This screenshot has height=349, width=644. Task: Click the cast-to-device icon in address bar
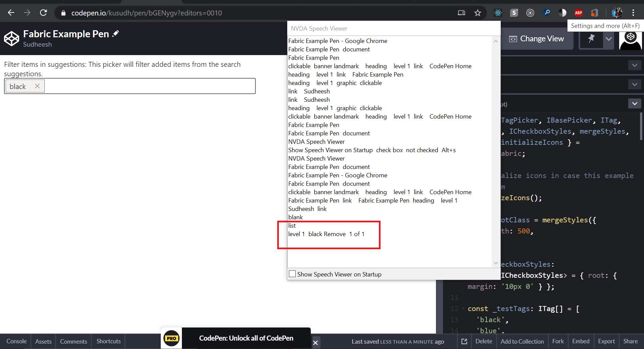461,13
